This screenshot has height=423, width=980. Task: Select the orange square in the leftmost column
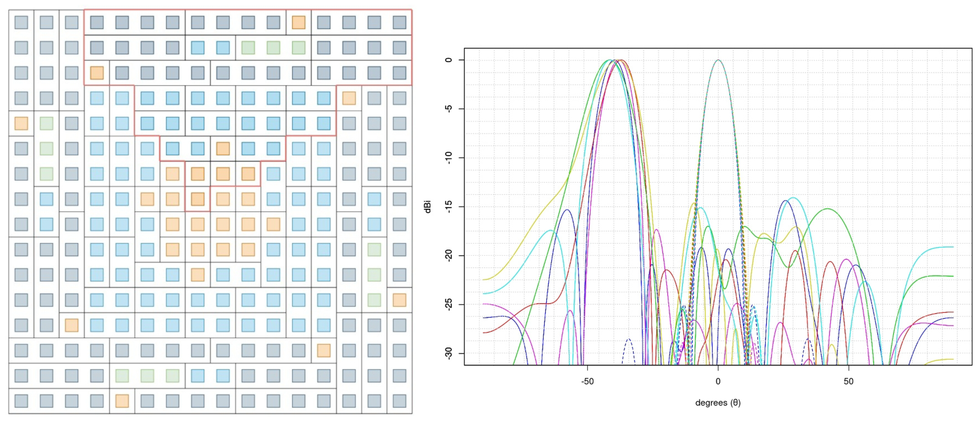pos(21,123)
